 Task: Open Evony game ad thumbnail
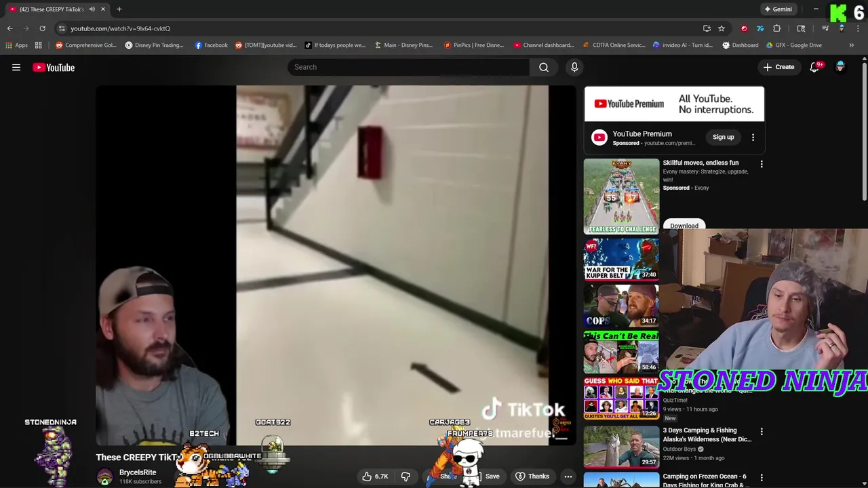pyautogui.click(x=621, y=197)
